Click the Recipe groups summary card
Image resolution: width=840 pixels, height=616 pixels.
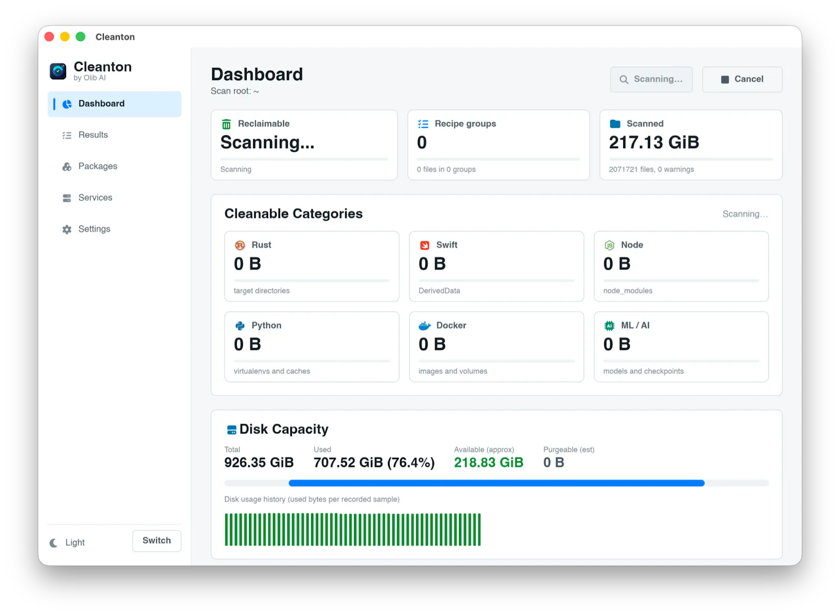tap(499, 145)
